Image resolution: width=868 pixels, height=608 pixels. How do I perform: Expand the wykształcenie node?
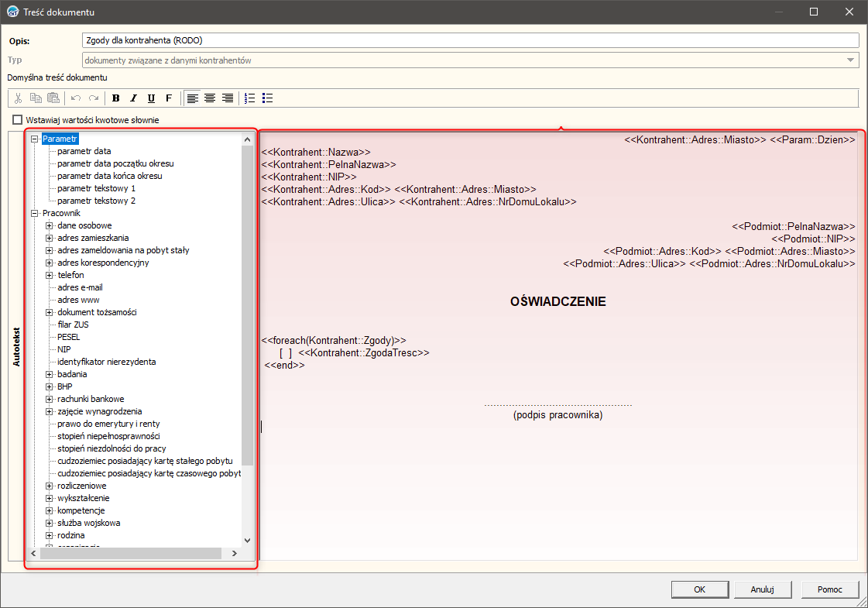pyautogui.click(x=50, y=498)
